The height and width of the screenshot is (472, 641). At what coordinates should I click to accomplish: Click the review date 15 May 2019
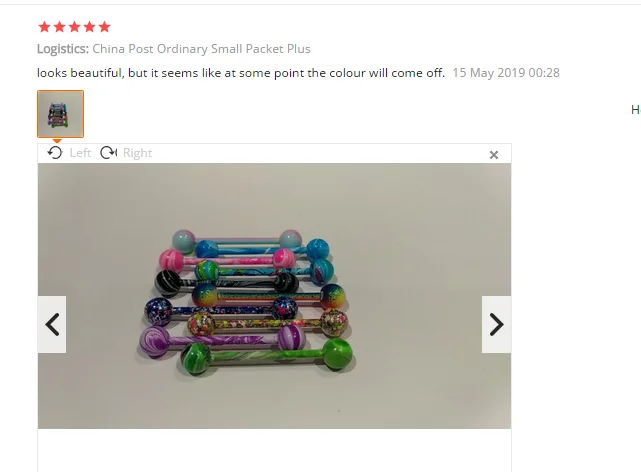(x=506, y=73)
